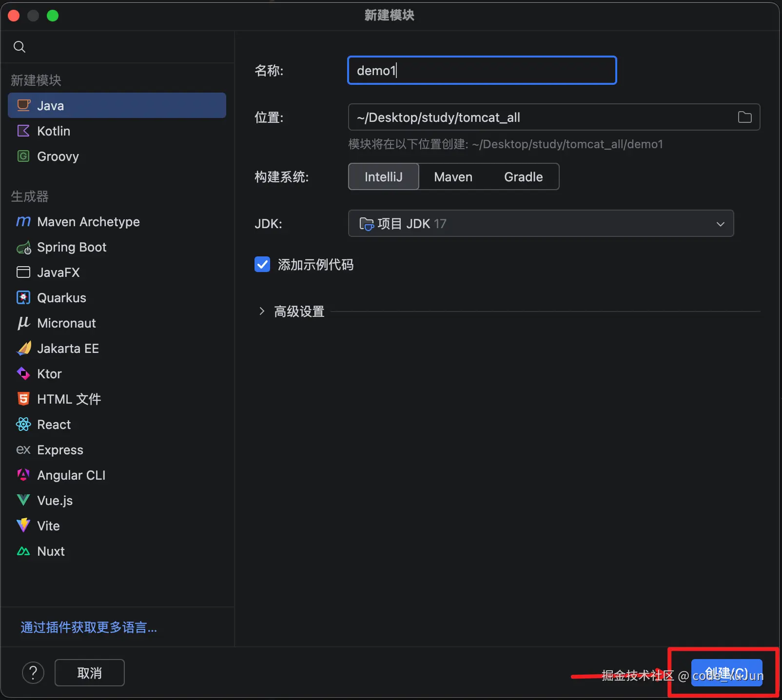Viewport: 782px width, 700px height.
Task: Select the Spring Boot generator icon
Action: pos(23,247)
